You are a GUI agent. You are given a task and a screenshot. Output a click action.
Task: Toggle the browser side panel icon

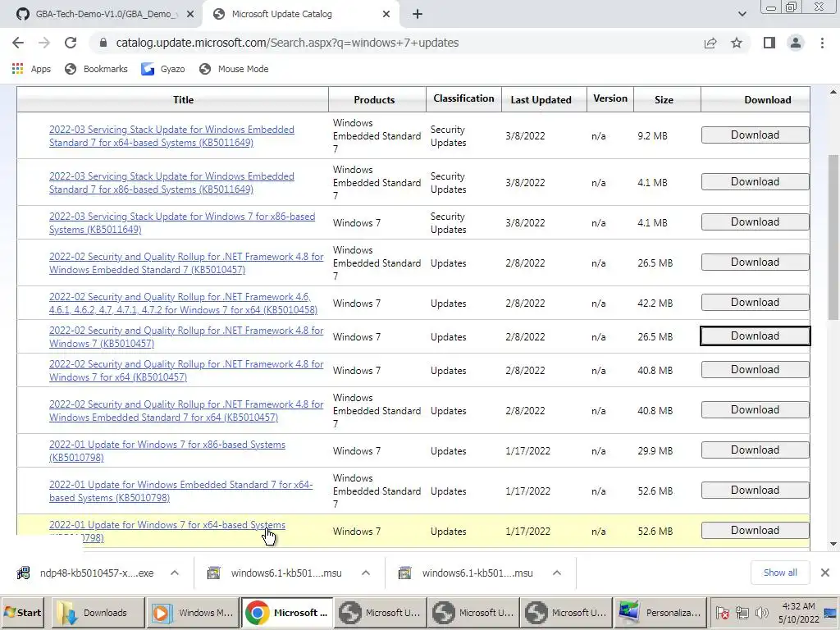coord(769,43)
